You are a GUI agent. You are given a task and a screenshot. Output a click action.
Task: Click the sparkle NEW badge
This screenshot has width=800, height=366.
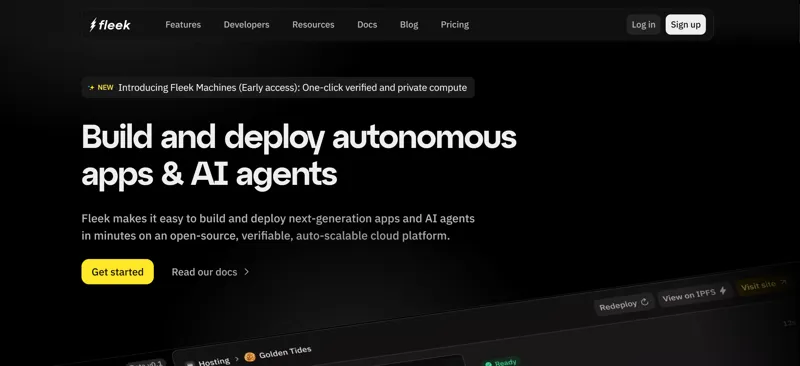101,87
